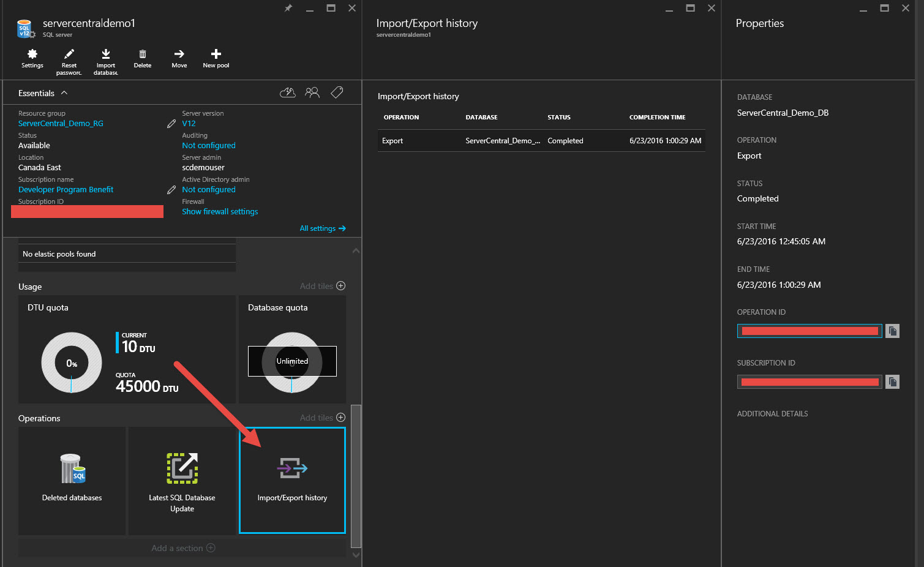Image resolution: width=924 pixels, height=567 pixels.
Task: Click the New pool plus icon
Action: [216, 54]
